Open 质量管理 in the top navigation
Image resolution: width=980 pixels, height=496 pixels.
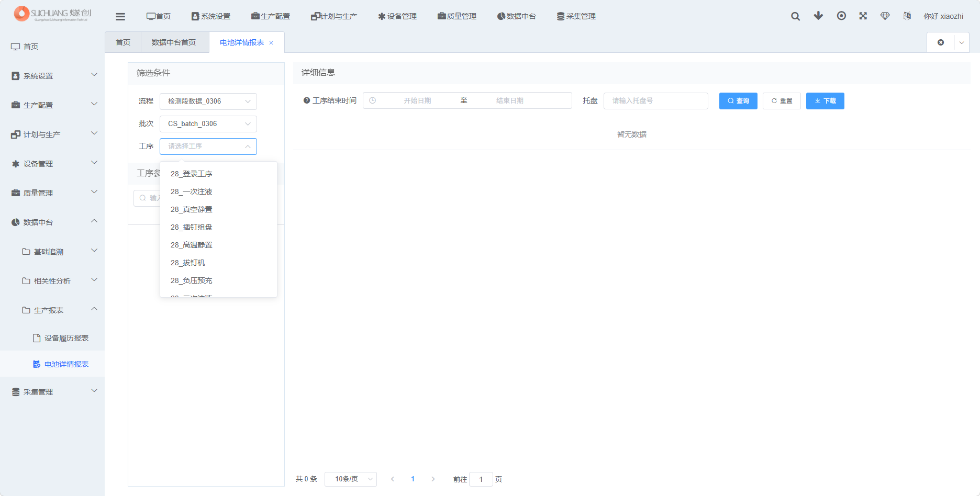(x=457, y=16)
